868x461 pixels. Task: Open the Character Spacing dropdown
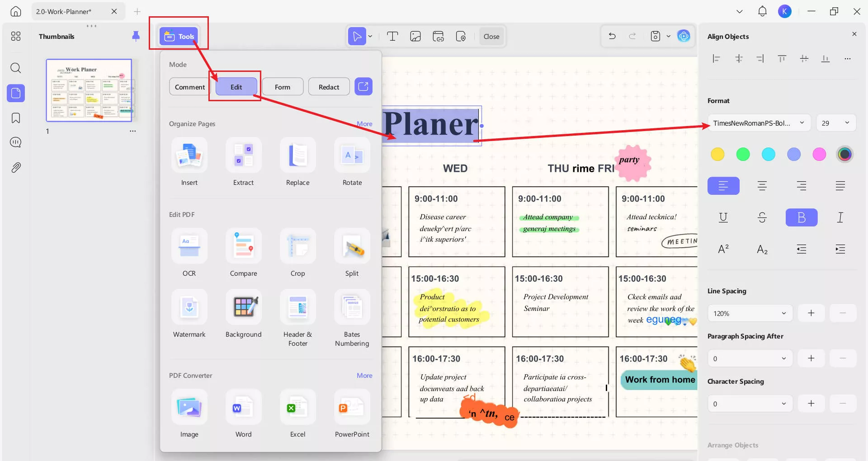(750, 404)
